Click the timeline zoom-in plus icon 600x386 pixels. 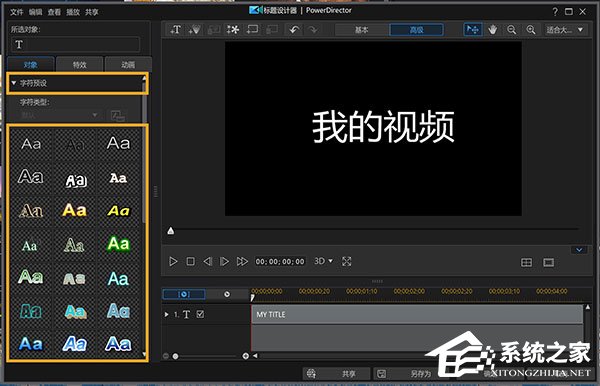(x=246, y=356)
